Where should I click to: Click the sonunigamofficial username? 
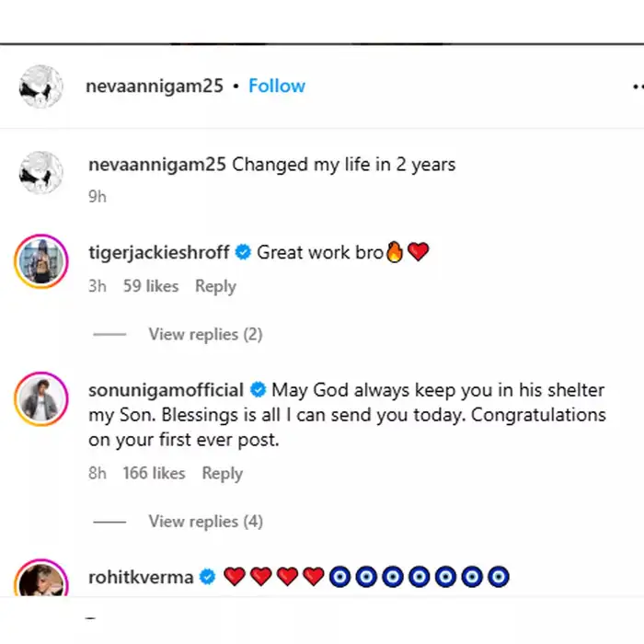(166, 390)
